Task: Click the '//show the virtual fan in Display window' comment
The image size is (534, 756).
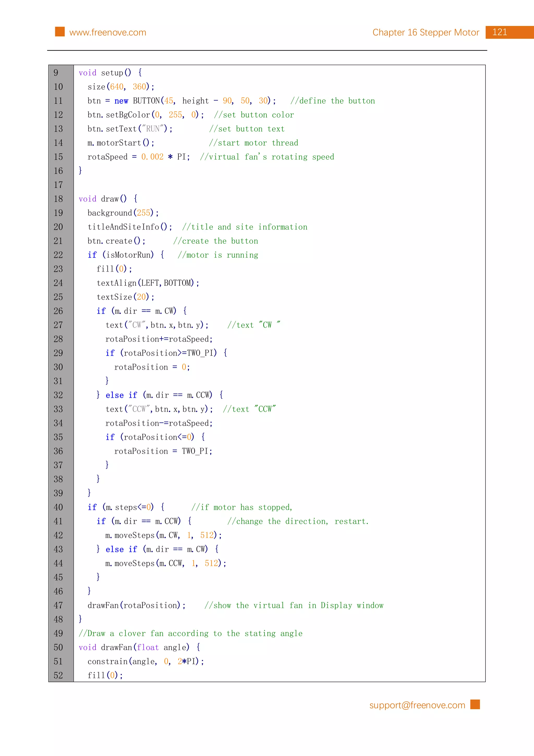Action: pyautogui.click(x=294, y=605)
